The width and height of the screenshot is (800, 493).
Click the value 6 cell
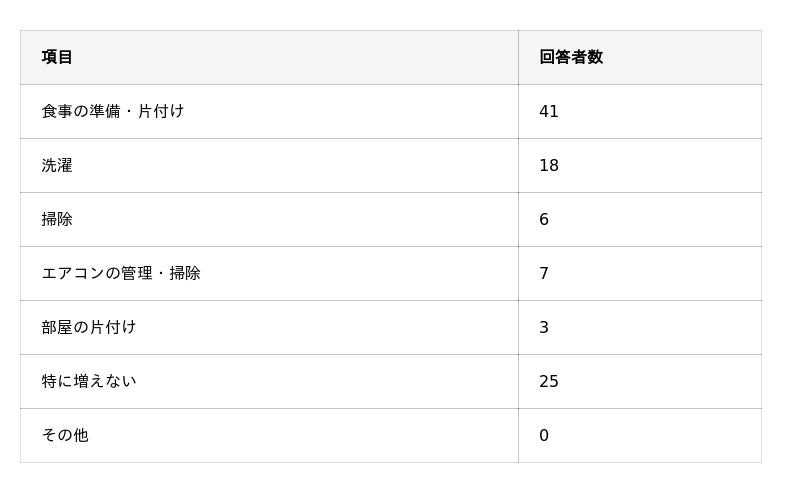[640, 219]
